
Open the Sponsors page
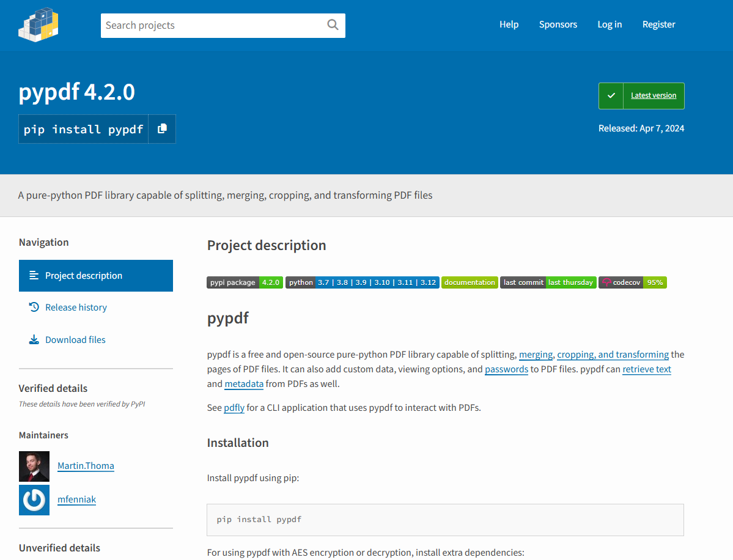(558, 24)
